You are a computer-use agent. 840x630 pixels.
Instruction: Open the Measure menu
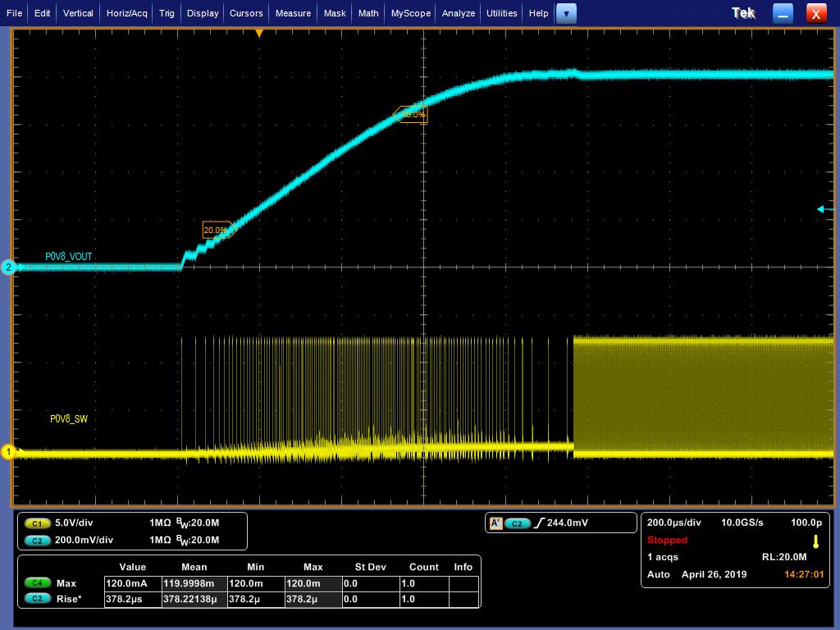coord(293,13)
